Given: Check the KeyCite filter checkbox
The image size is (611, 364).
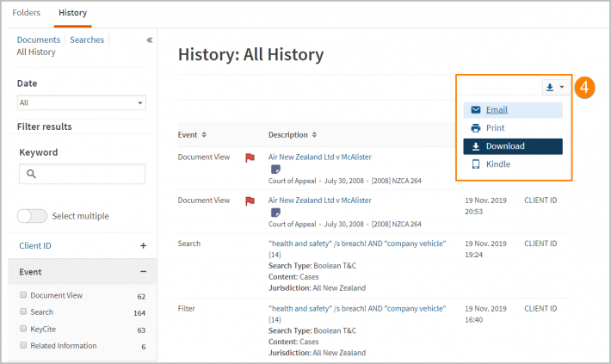Looking at the screenshot, I should coord(23,329).
